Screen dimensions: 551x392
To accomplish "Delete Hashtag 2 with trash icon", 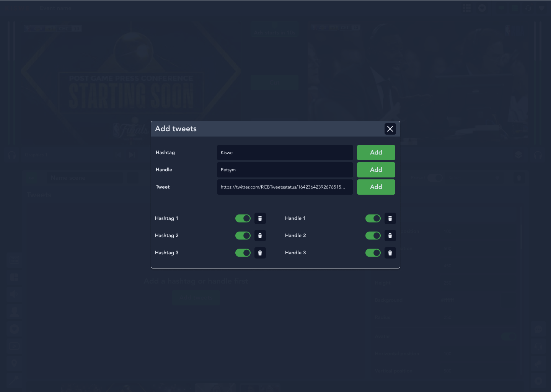I will coord(260,236).
